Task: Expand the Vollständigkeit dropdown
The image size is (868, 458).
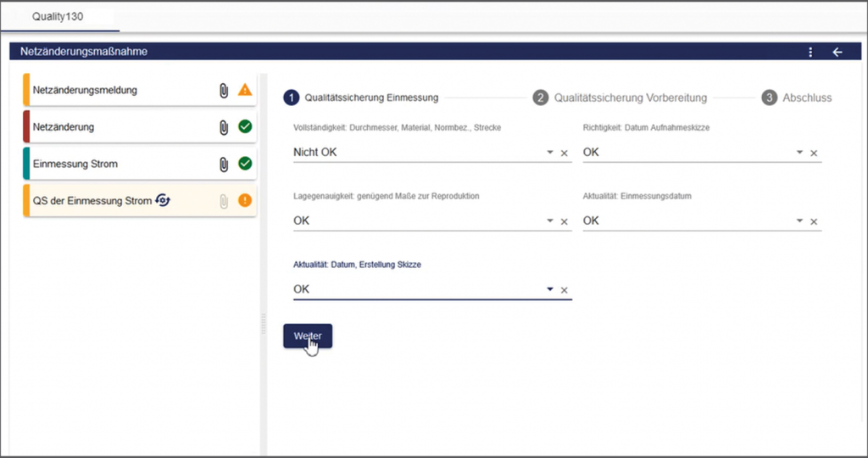Action: tap(550, 153)
